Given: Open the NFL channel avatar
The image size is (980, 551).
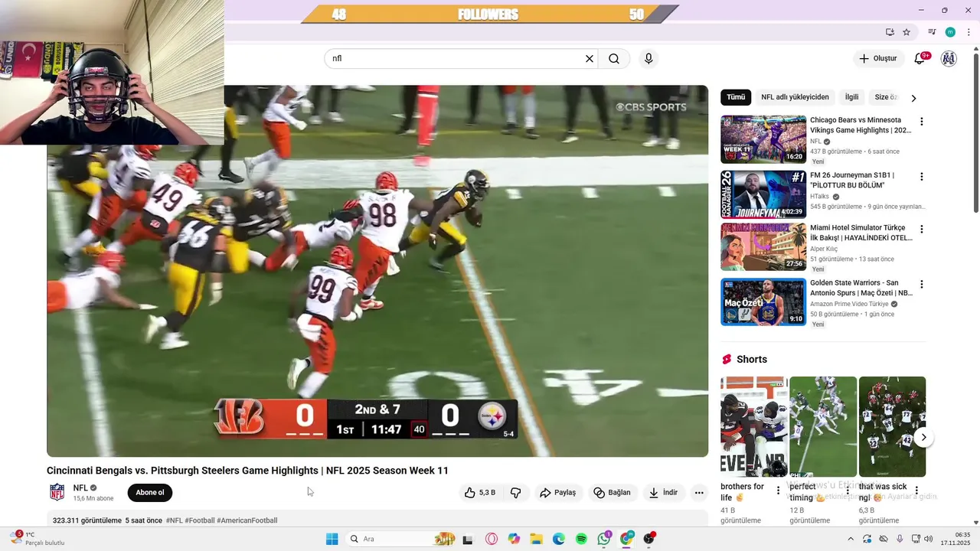Looking at the screenshot, I should tap(57, 492).
